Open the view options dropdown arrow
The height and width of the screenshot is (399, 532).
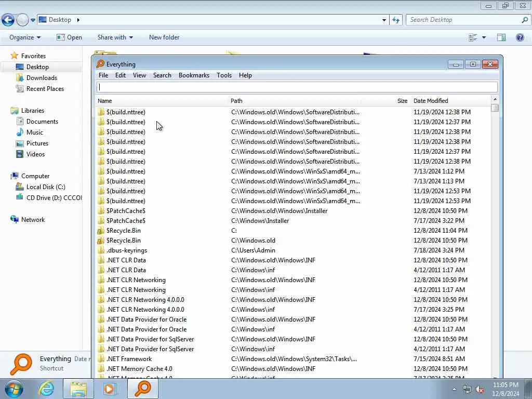pos(484,37)
